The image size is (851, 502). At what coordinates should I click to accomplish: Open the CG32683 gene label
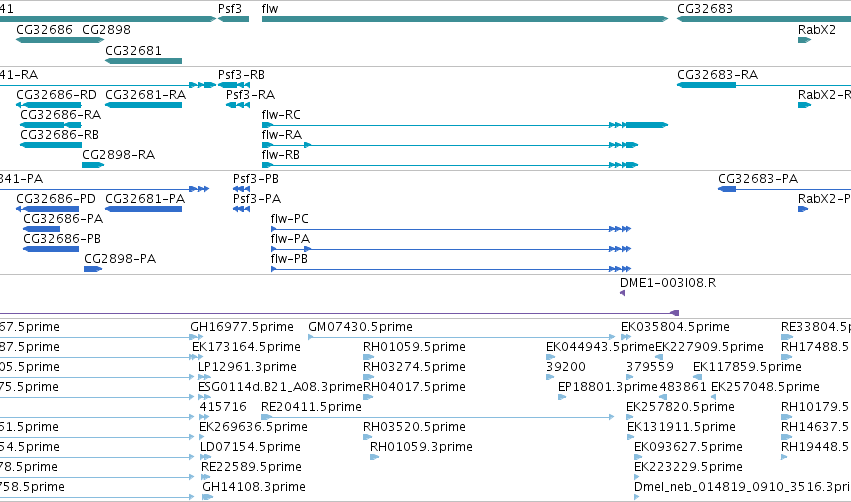[x=704, y=9]
